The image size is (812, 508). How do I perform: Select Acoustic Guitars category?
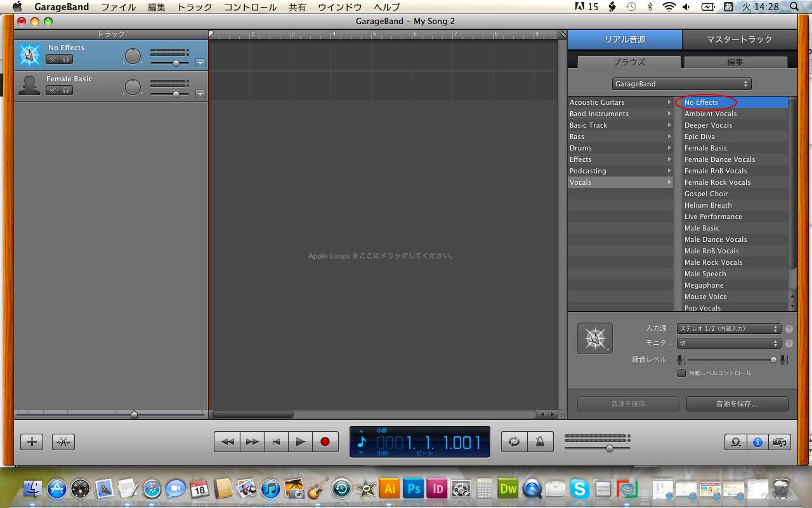tap(620, 102)
